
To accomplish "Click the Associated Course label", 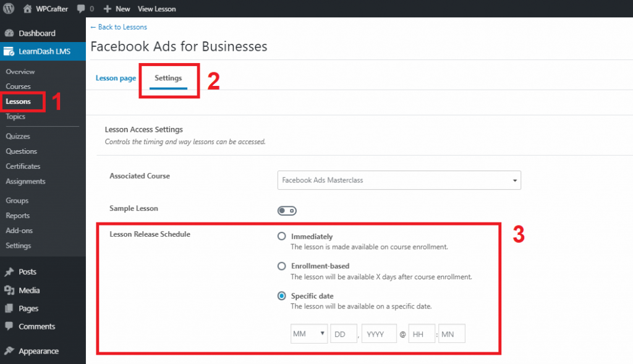I will point(140,176).
